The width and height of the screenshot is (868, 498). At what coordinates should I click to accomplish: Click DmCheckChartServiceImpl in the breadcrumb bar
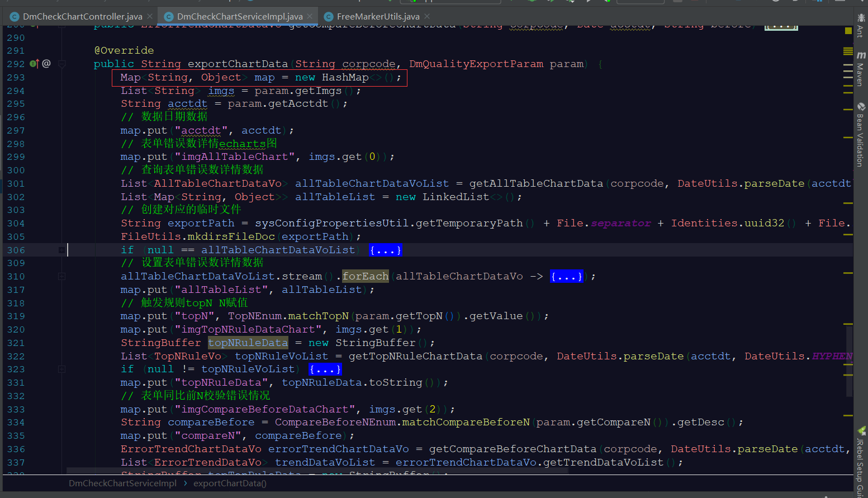[122, 483]
